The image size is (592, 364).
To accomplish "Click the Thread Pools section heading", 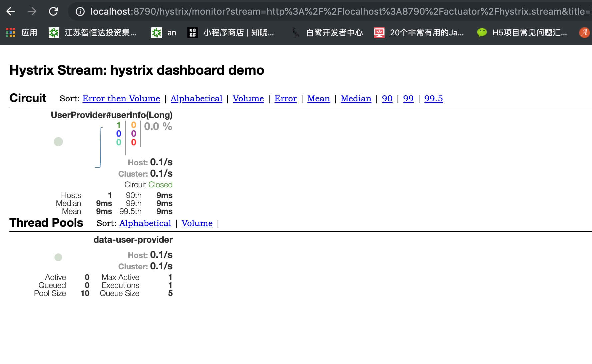I will pyautogui.click(x=46, y=223).
